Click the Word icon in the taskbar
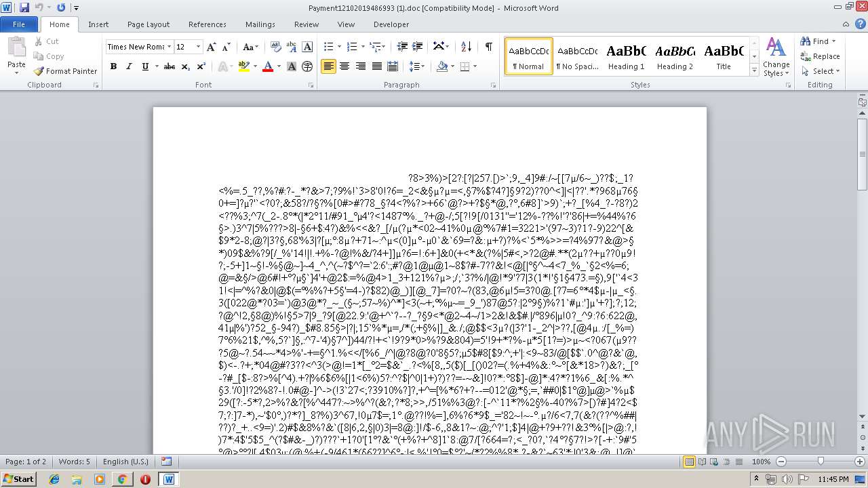The image size is (868, 488). pyautogui.click(x=169, y=479)
